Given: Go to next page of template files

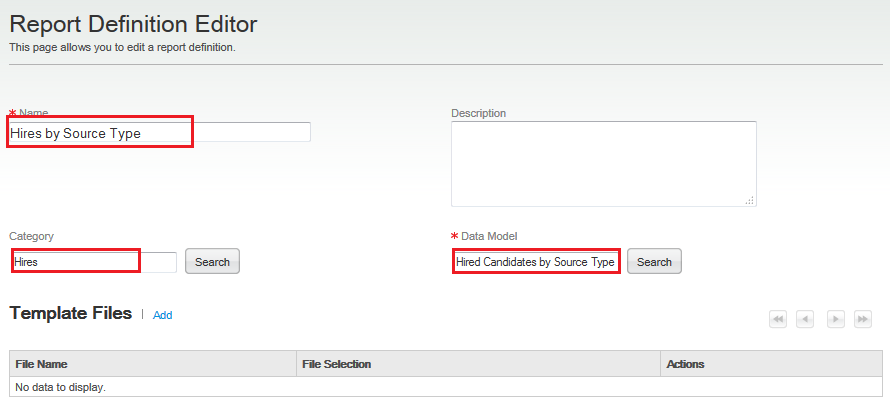Looking at the screenshot, I should (x=835, y=319).
